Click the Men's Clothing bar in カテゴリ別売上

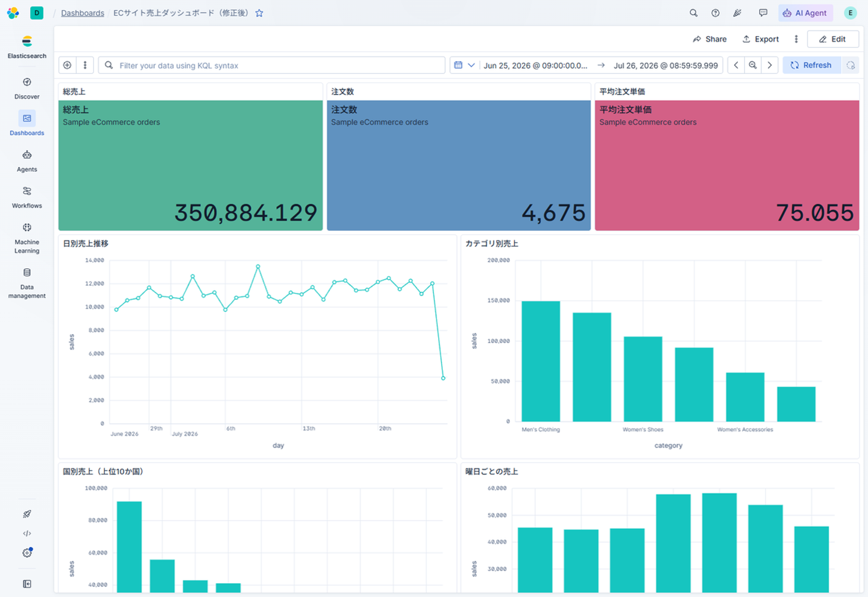point(541,361)
